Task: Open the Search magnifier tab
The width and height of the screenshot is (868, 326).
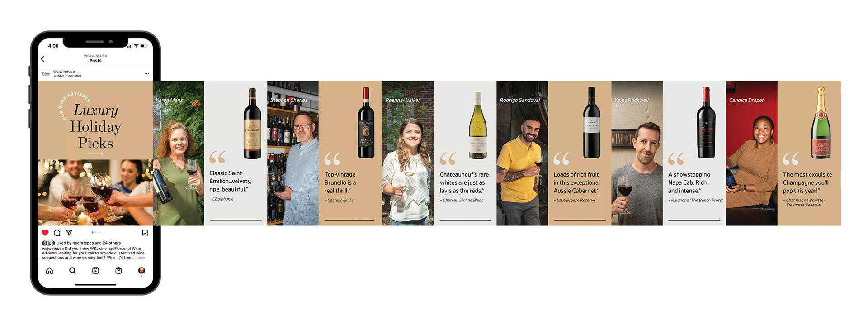Action: click(72, 270)
